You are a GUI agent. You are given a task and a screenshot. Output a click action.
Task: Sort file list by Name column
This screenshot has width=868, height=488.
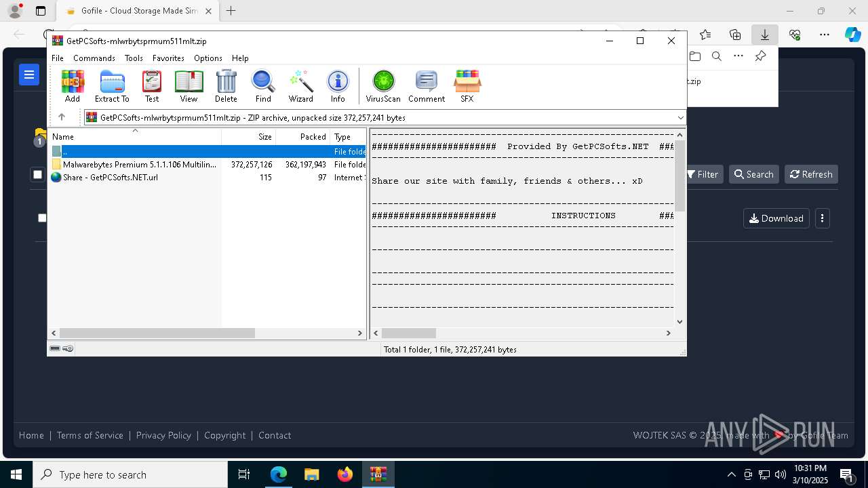point(135,136)
